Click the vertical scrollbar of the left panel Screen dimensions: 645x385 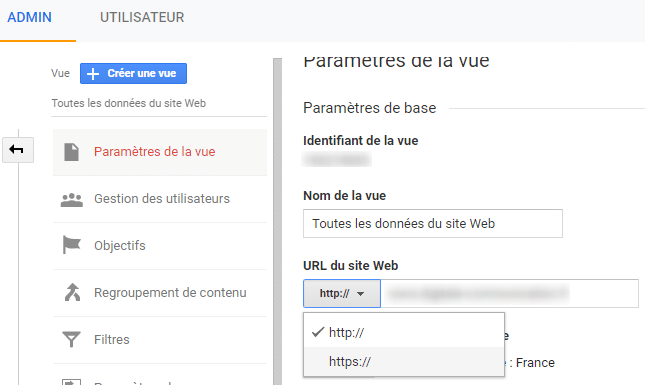point(278,221)
